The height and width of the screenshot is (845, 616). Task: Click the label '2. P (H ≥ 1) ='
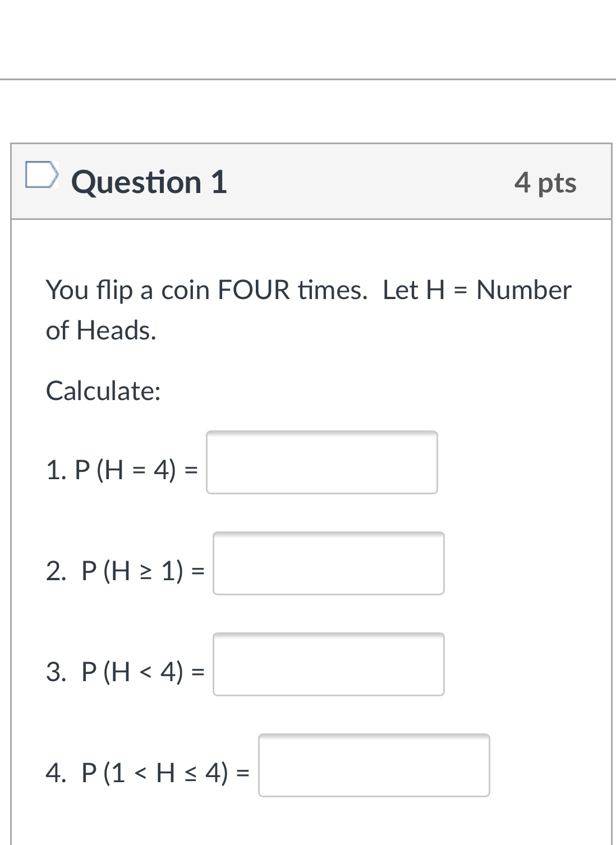pyautogui.click(x=125, y=571)
